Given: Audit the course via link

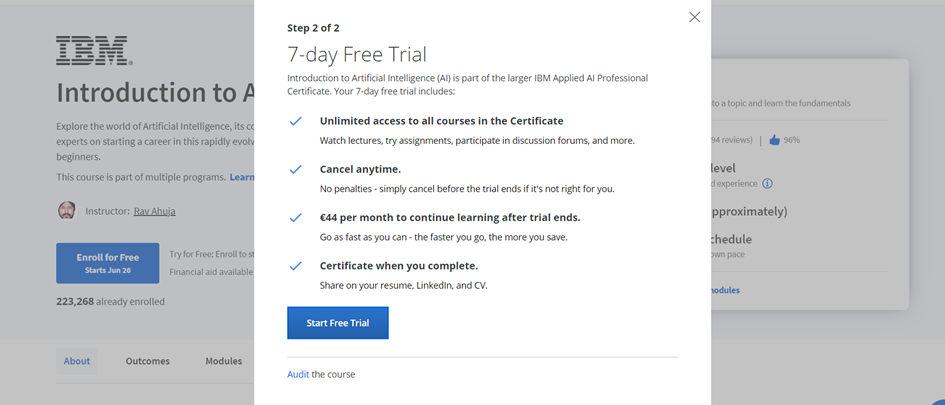Looking at the screenshot, I should coord(298,374).
